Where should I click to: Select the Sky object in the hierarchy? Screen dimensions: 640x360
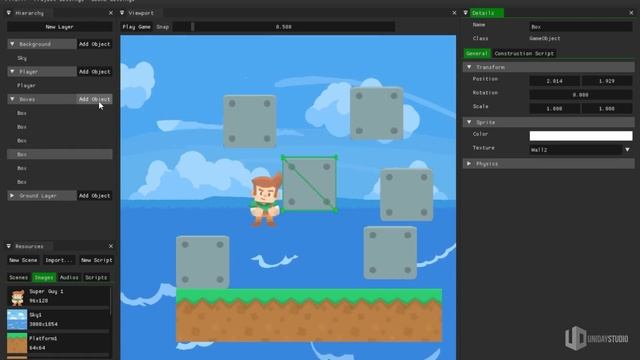[22, 58]
